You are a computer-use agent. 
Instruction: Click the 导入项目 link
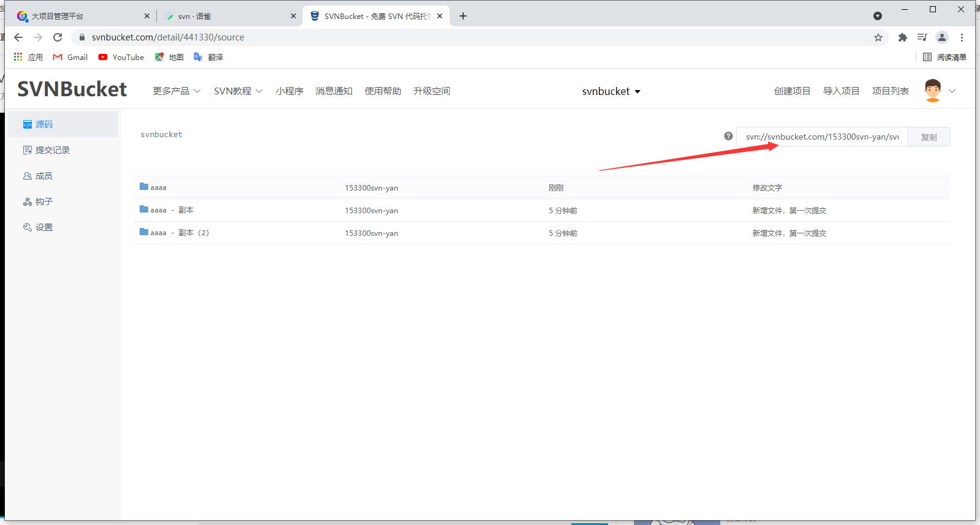pos(841,91)
